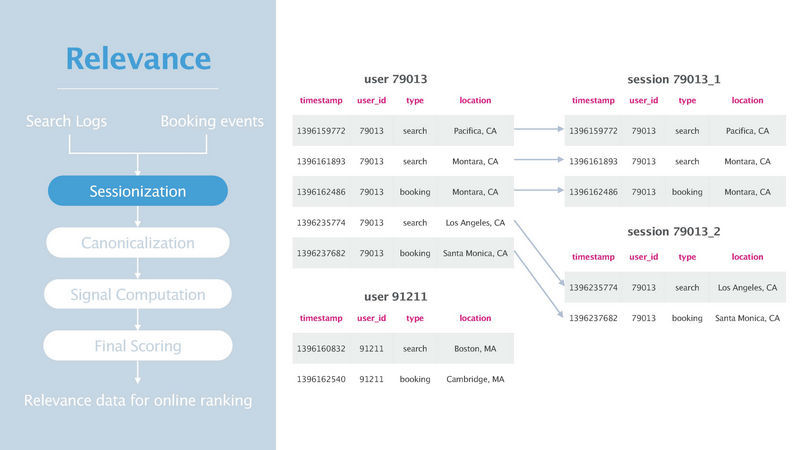Viewport: 800px width, 450px height.
Task: Click location column header in session 79013_1 table
Action: [747, 101]
